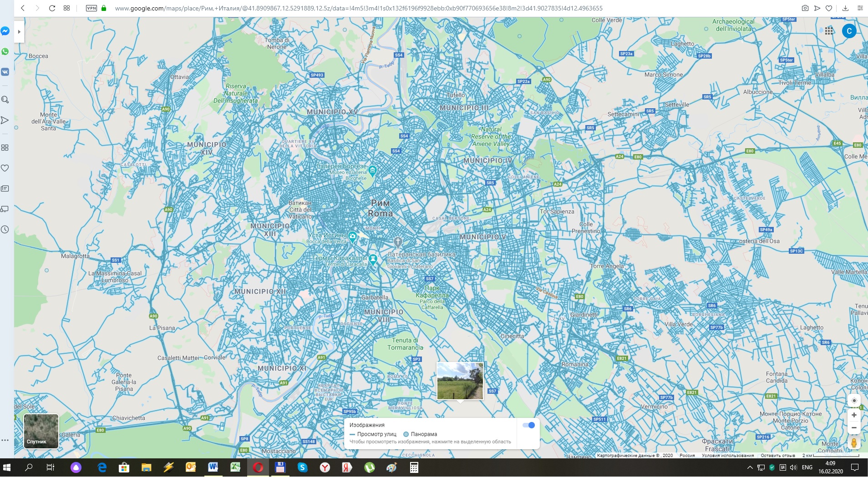Viewport: 868px width, 477px height.
Task: Zoom in with the plus button
Action: (x=854, y=415)
